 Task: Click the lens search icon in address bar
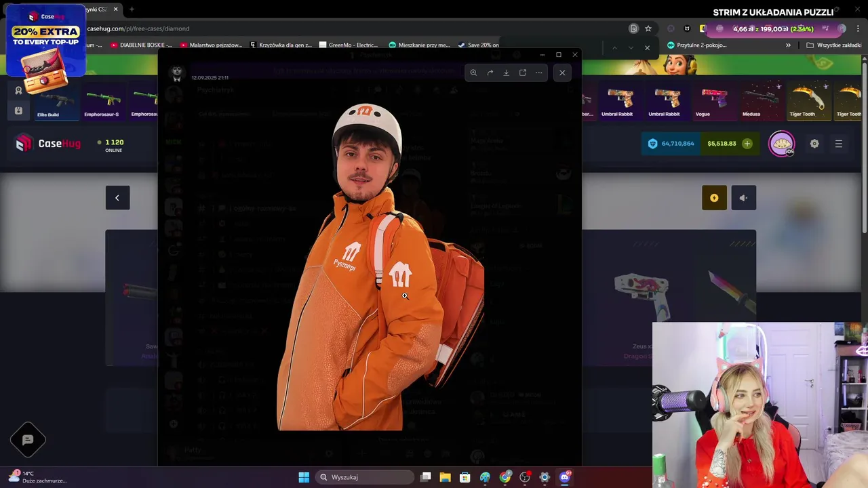[x=633, y=28]
